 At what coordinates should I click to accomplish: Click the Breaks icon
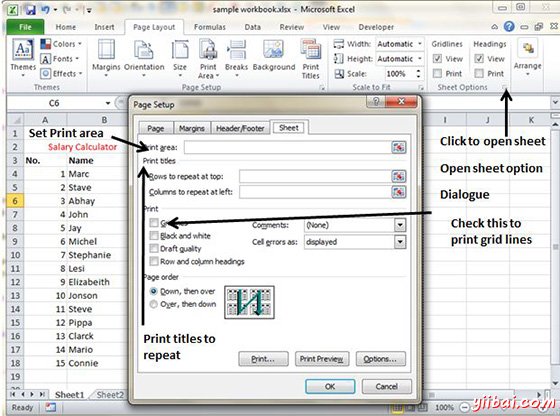(236, 49)
